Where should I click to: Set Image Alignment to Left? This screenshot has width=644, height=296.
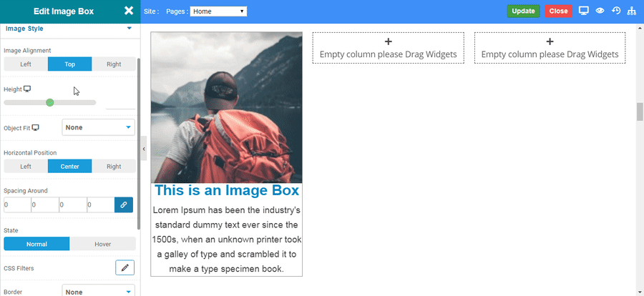point(26,64)
